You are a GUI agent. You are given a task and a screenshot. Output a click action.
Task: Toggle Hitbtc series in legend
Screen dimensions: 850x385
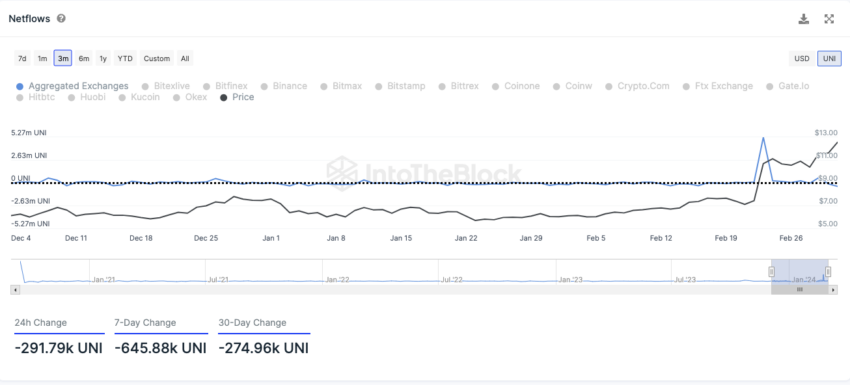click(36, 97)
